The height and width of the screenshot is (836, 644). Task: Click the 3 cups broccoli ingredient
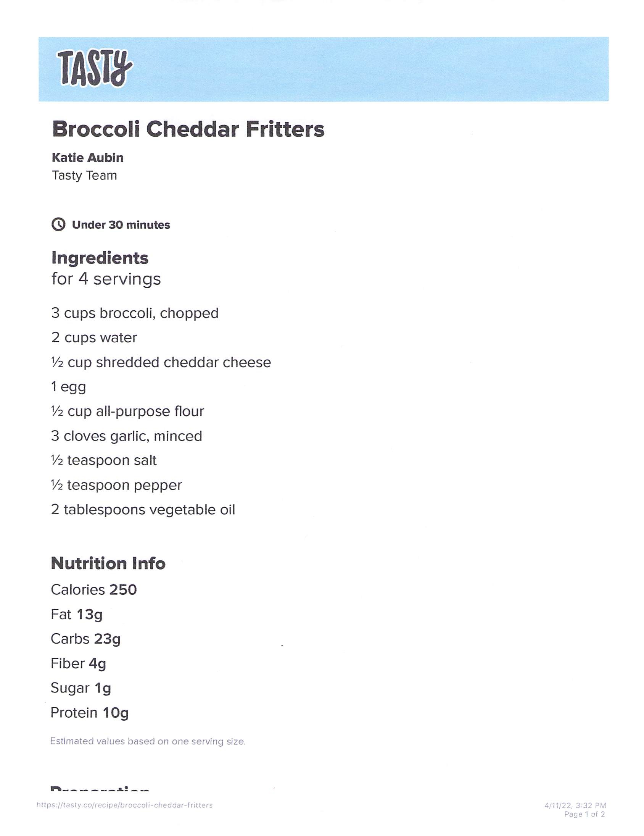[135, 313]
